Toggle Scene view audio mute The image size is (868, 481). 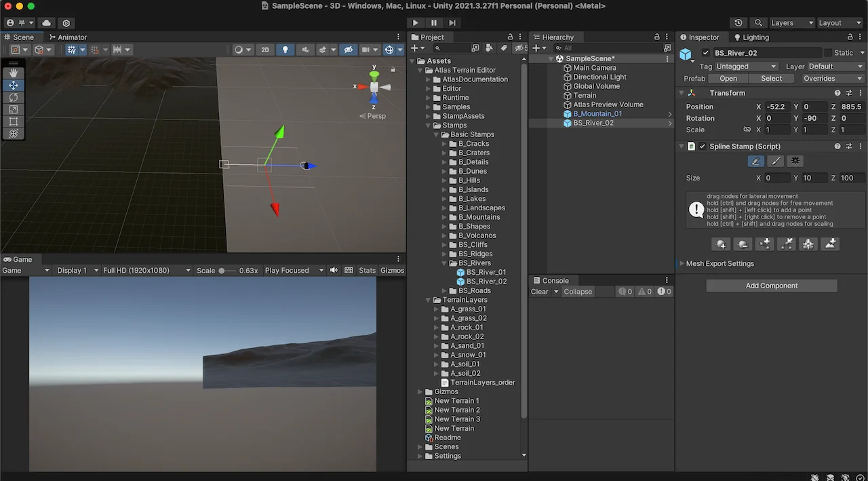[304, 50]
